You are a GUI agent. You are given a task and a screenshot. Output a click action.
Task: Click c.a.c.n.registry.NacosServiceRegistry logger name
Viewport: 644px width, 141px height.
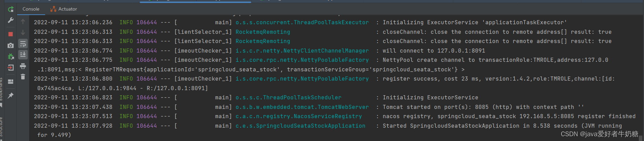299,116
